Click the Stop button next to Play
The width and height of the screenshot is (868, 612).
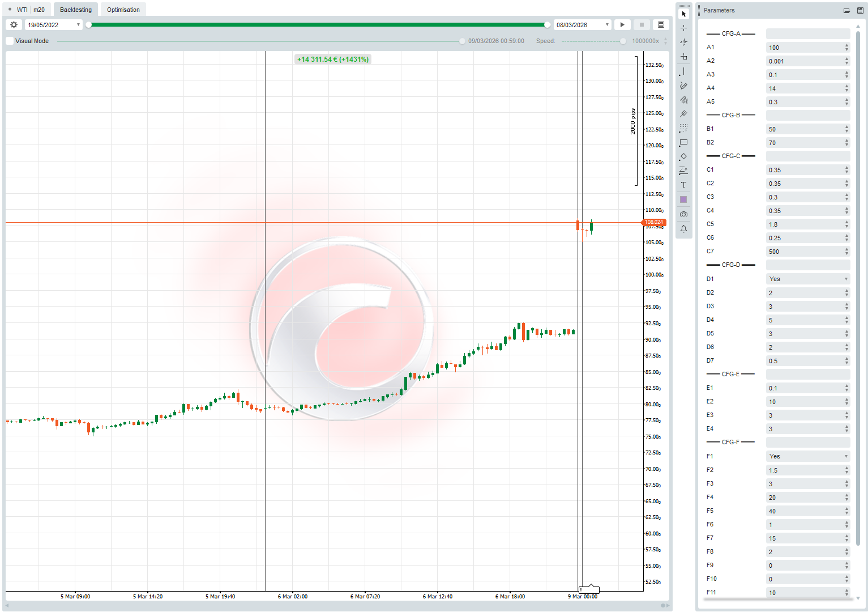click(641, 24)
